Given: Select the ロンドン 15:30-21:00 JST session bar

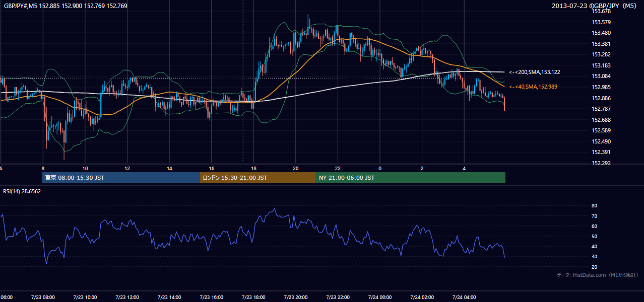Looking at the screenshot, I should coord(258,178).
